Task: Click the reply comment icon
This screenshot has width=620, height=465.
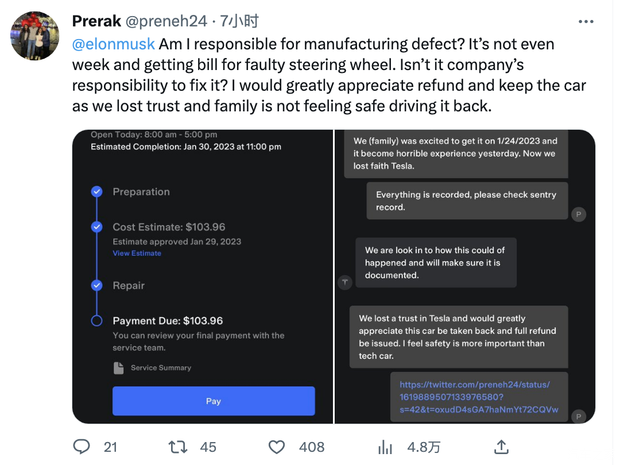Action: 82,447
